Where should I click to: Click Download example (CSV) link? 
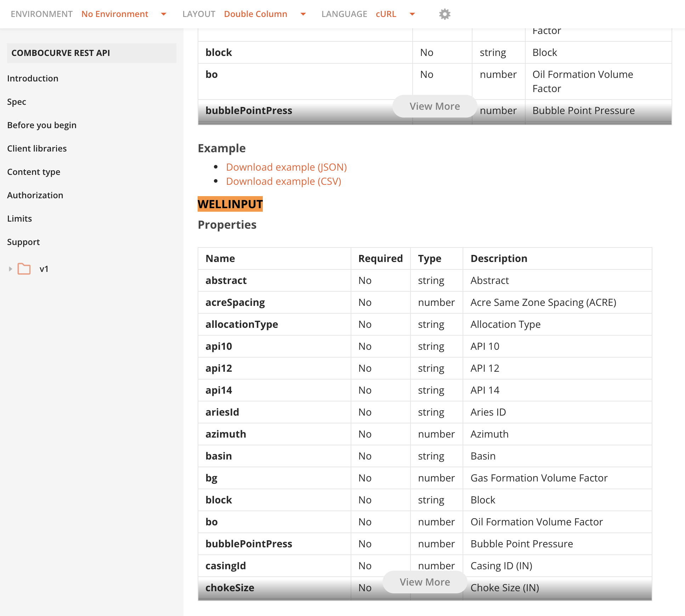coord(283,181)
